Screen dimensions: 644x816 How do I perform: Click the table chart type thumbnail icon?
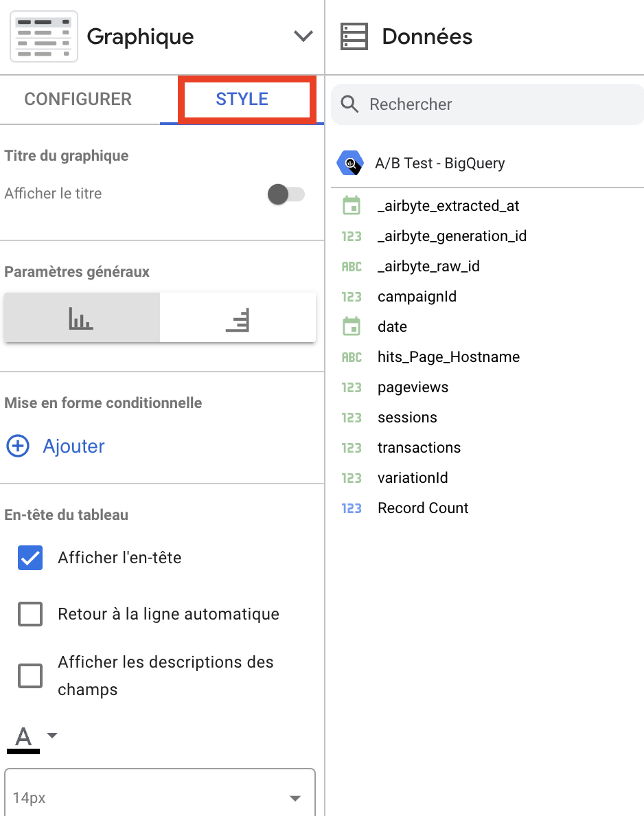(x=44, y=36)
